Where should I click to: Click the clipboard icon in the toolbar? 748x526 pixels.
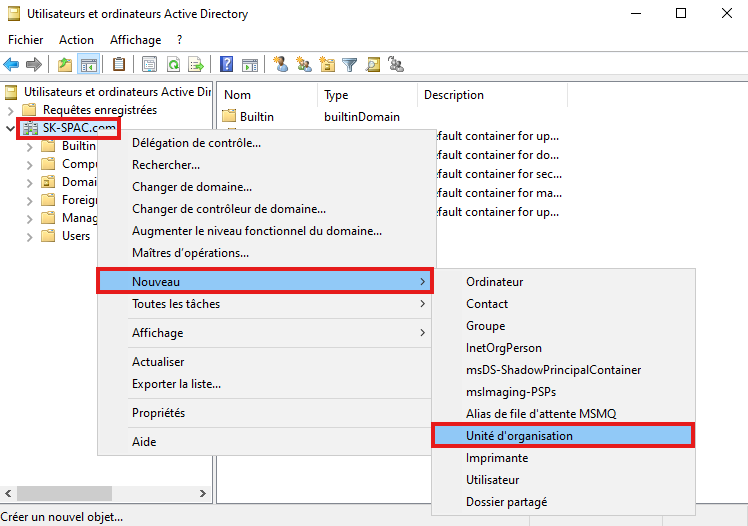pos(119,65)
